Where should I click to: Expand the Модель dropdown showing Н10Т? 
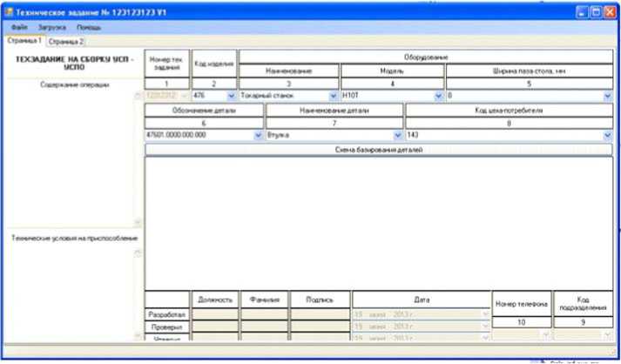438,96
